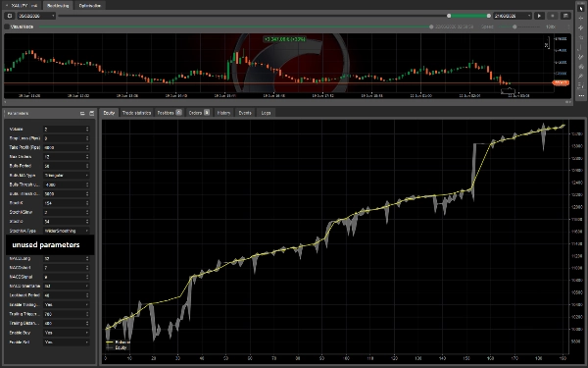Adjust the Volume value stepper
Image resolution: width=588 pixels, height=368 pixels.
[87, 130]
